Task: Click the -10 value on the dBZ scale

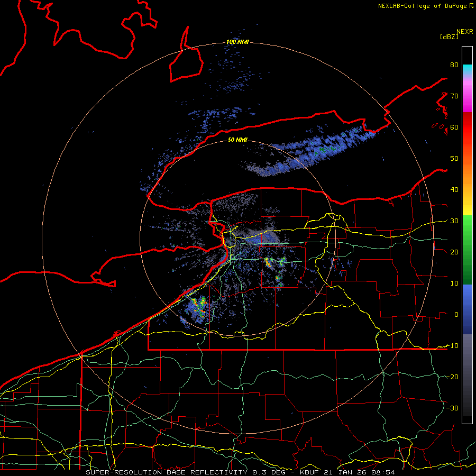Action: point(452,345)
